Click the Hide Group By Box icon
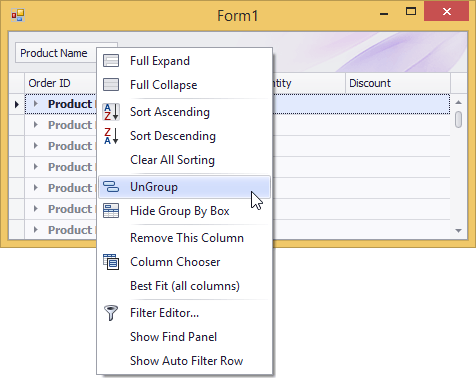This screenshot has height=378, width=476. click(111, 211)
